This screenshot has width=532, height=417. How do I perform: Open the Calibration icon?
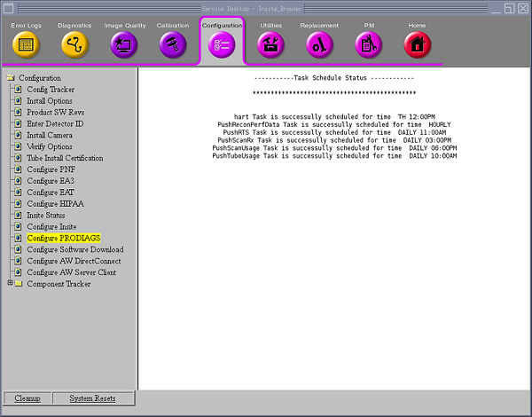click(173, 43)
